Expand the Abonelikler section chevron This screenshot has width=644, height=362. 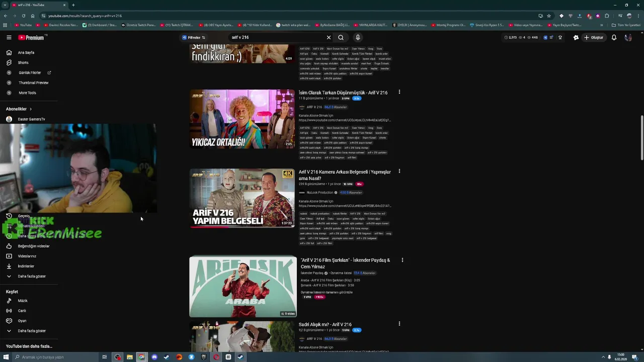30,109
